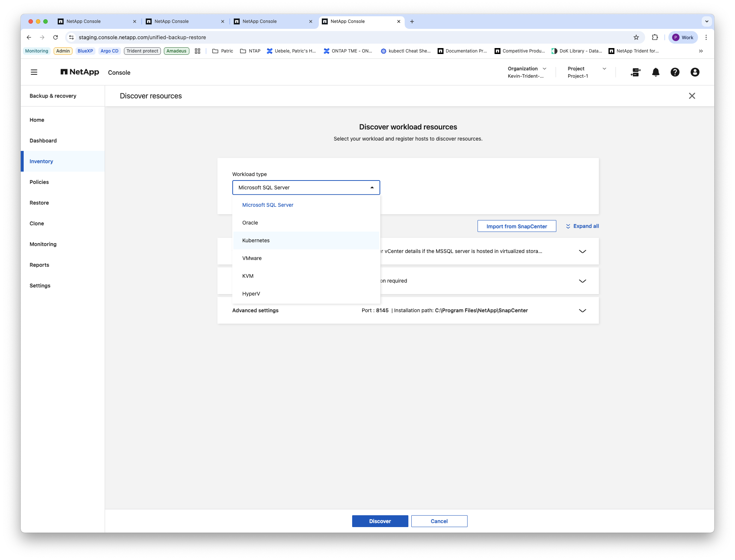Bookmark this page with the star icon

tap(636, 37)
